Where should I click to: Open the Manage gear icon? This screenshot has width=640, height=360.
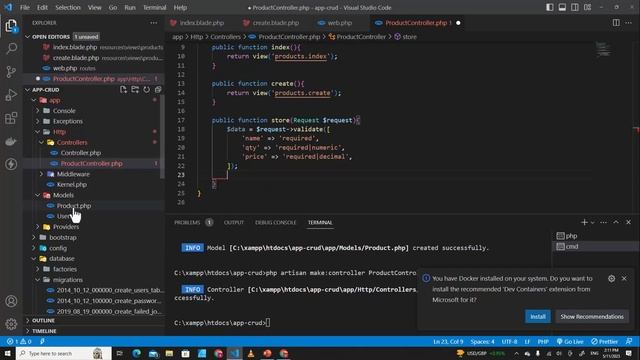pos(11,324)
